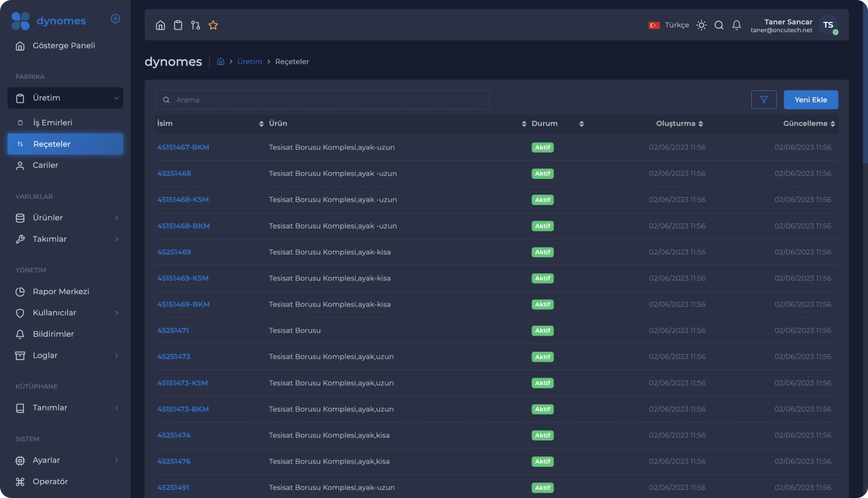Expand the Tanımlar menu chevron

(x=116, y=408)
